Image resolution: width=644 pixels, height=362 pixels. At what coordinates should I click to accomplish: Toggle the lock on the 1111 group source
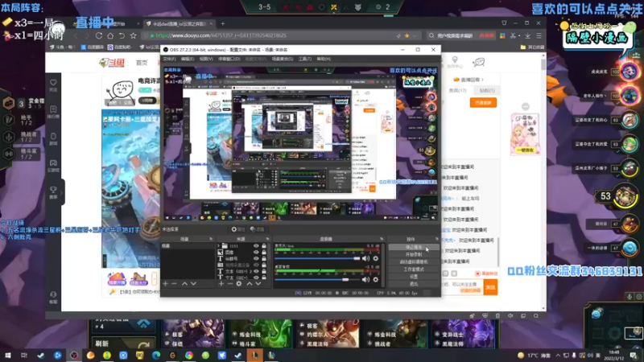click(x=264, y=246)
